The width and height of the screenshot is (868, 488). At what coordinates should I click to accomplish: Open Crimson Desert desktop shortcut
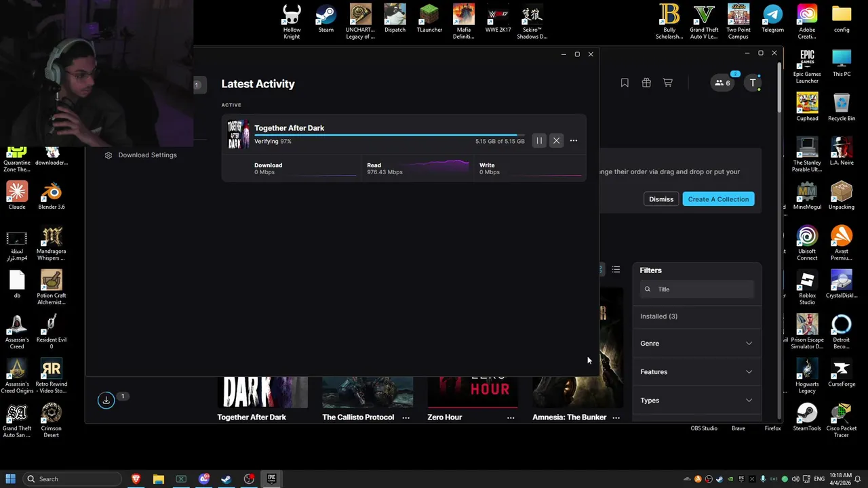[x=52, y=420]
